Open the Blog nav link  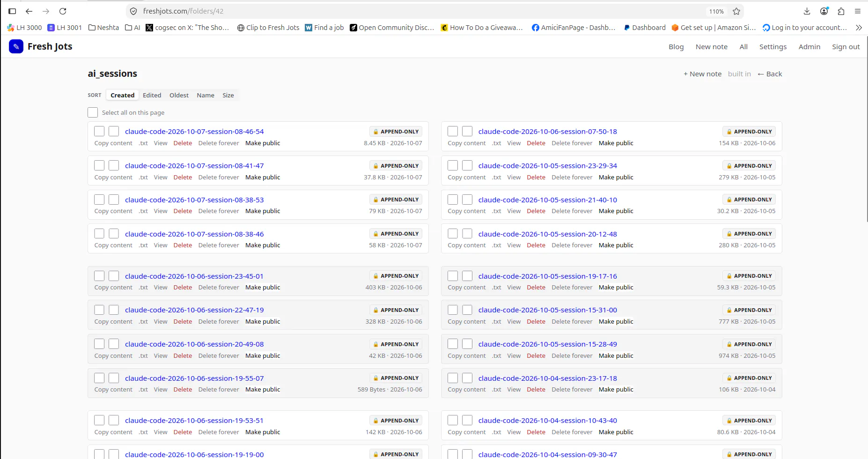[676, 47]
